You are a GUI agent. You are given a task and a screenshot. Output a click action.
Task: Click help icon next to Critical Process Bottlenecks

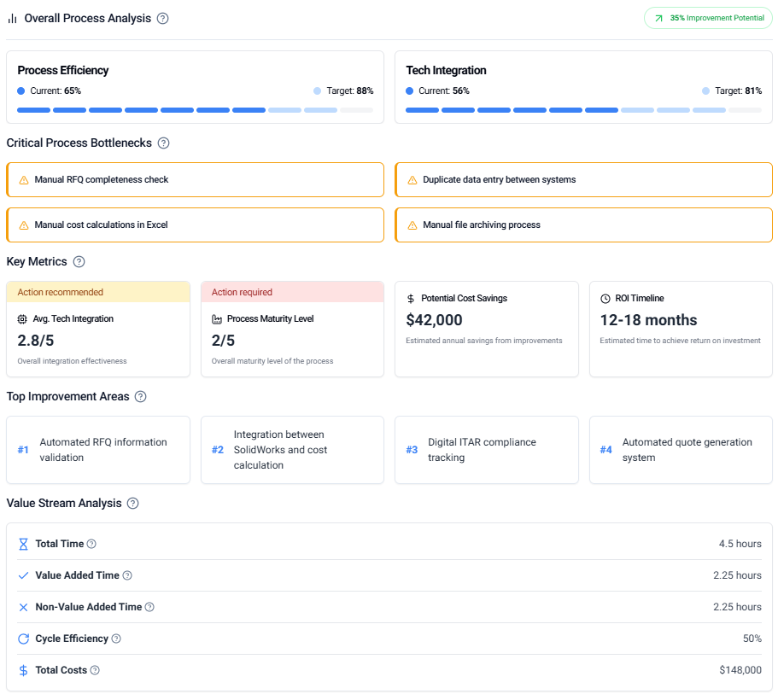164,143
